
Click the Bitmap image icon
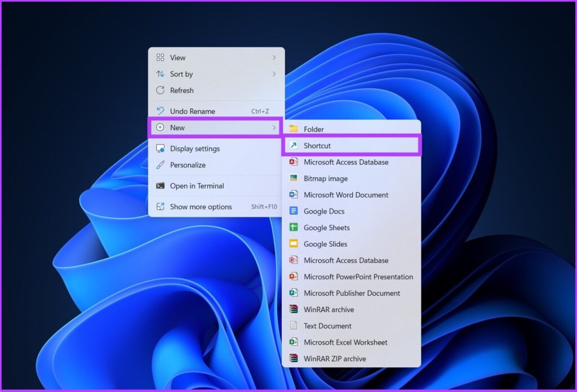(x=294, y=179)
